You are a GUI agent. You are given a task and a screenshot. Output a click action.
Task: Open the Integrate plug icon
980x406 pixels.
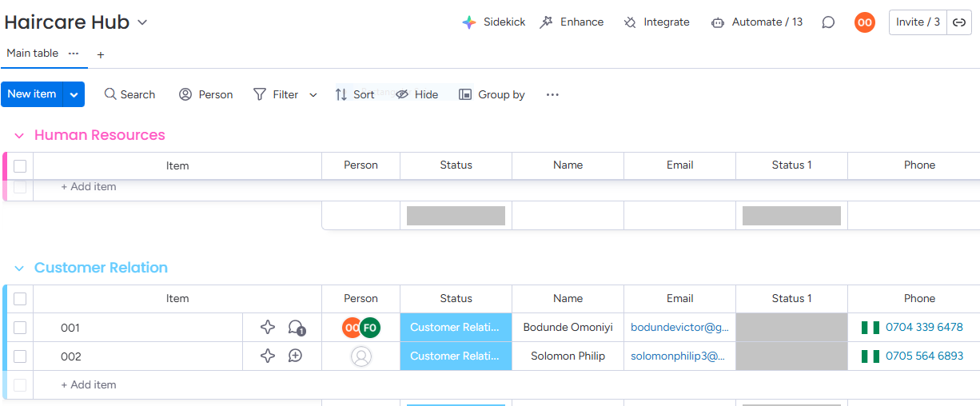coord(631,22)
